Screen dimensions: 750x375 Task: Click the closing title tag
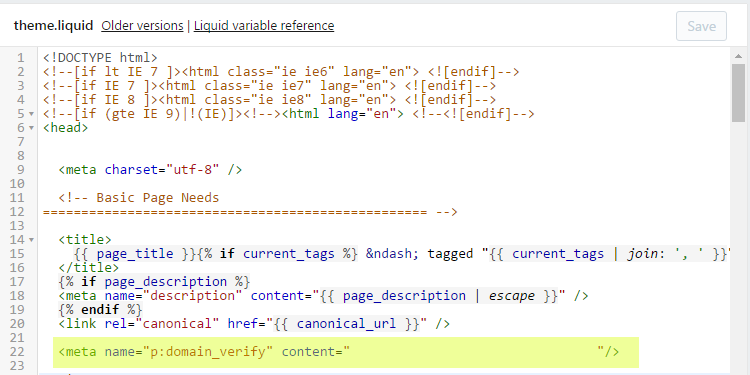(89, 267)
